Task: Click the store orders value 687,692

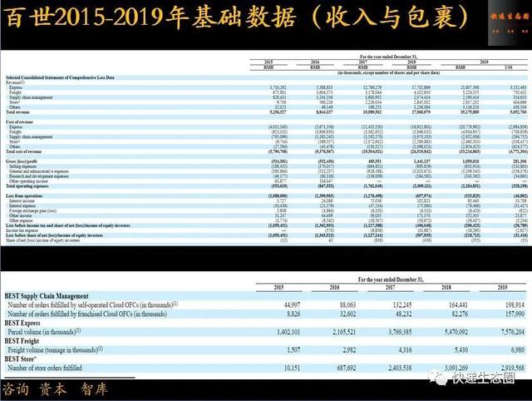Action: [346, 368]
